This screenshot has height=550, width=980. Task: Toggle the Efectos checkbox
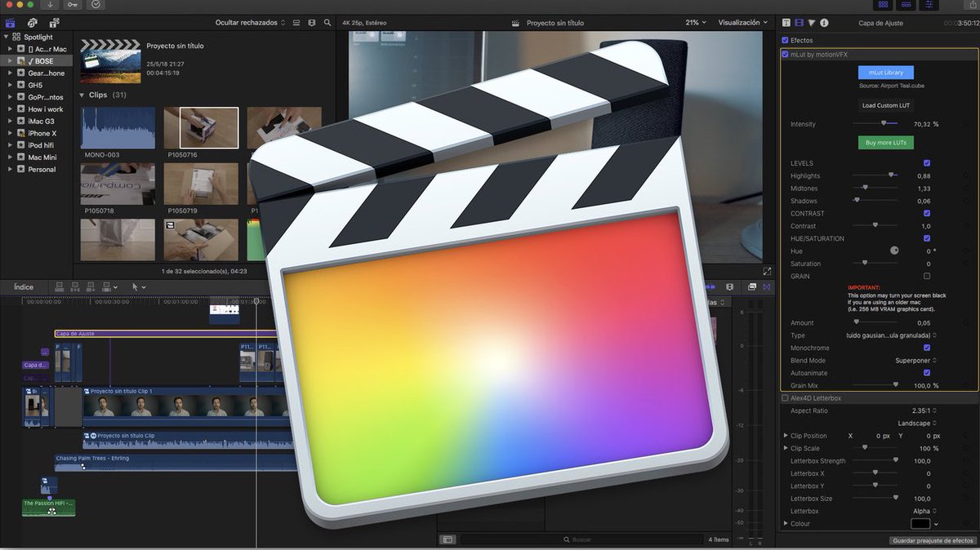click(x=786, y=40)
